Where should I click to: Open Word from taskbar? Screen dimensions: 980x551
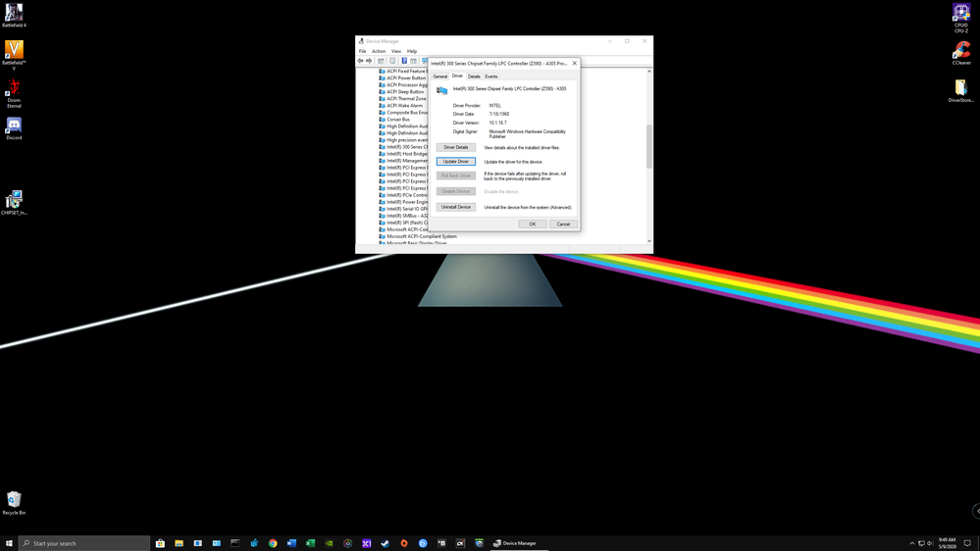pos(291,543)
